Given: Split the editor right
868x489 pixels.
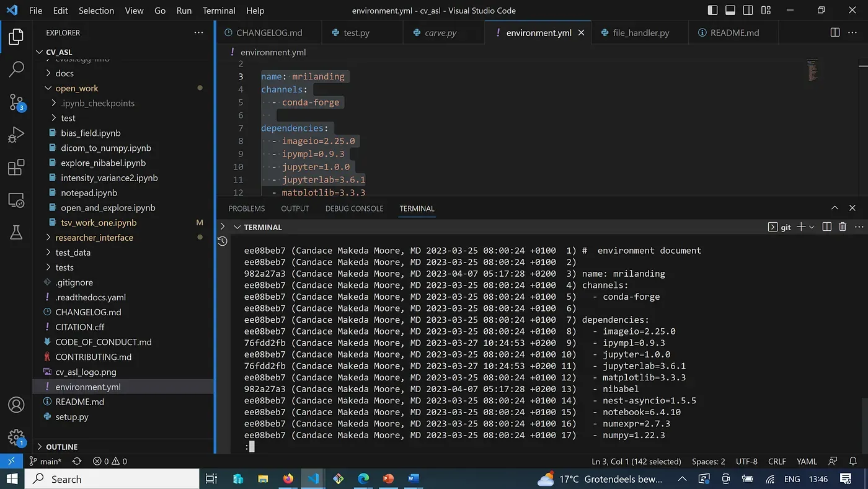Looking at the screenshot, I should coord(835,32).
